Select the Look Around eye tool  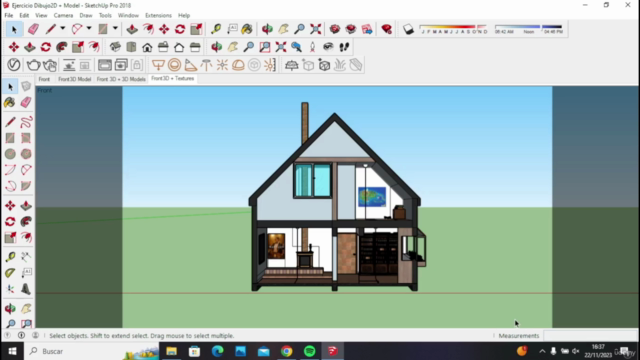coord(328,47)
